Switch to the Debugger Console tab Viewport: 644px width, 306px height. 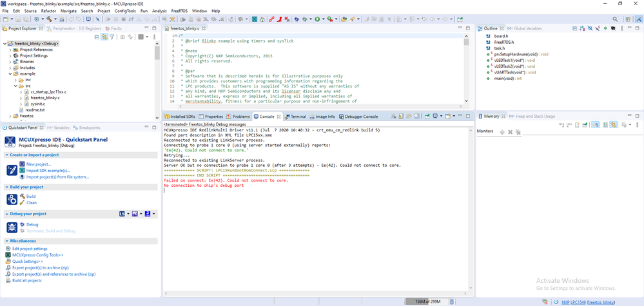[358, 117]
